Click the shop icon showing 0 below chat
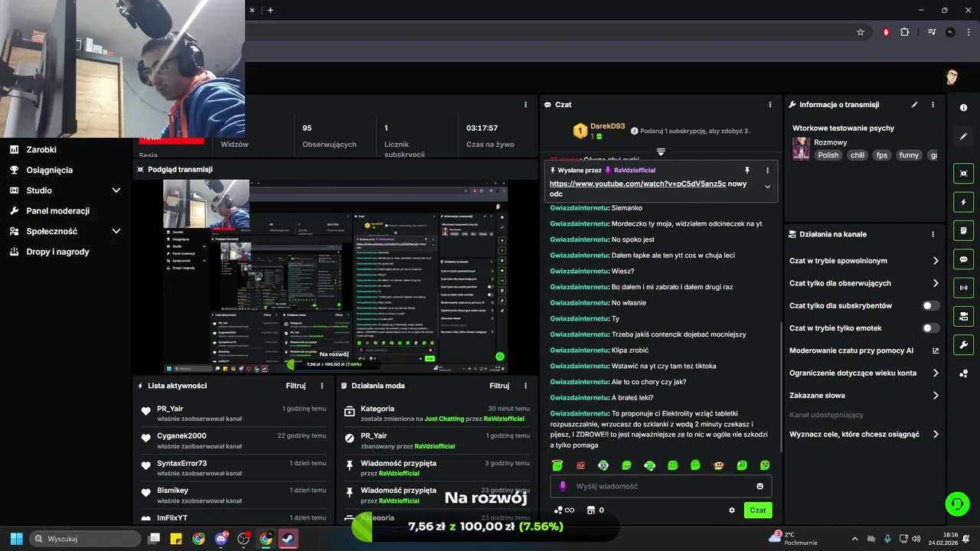The height and width of the screenshot is (551, 980). click(595, 510)
